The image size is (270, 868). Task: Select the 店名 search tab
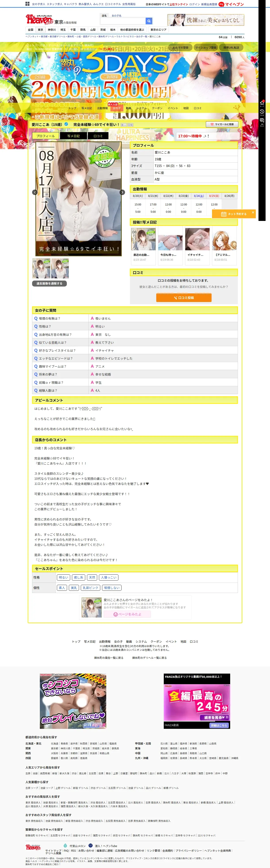coord(104,15)
